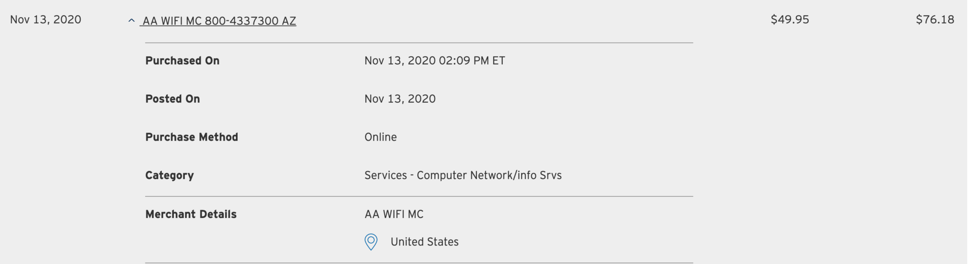The image size is (980, 264).
Task: Collapse the AA WIFI MC transaction chevron
Action: [131, 21]
